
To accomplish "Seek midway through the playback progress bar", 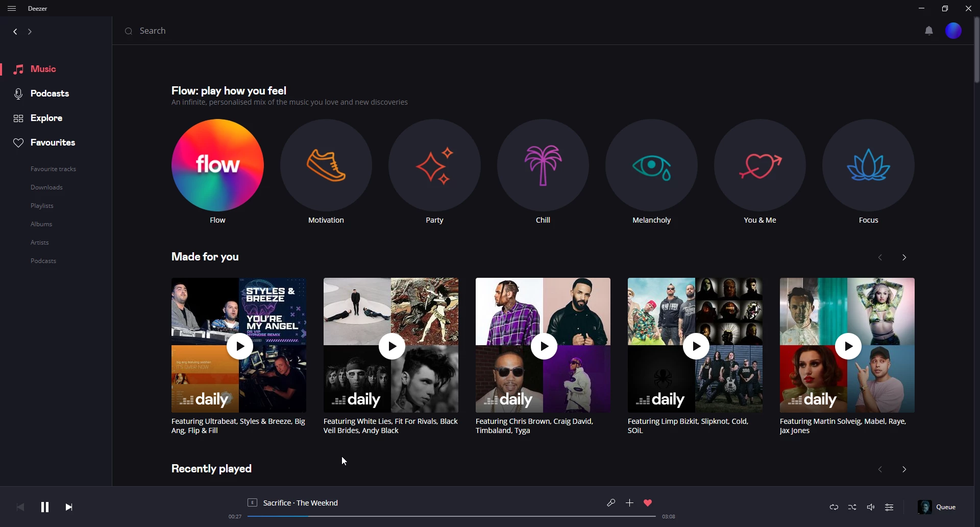I will [x=451, y=516].
